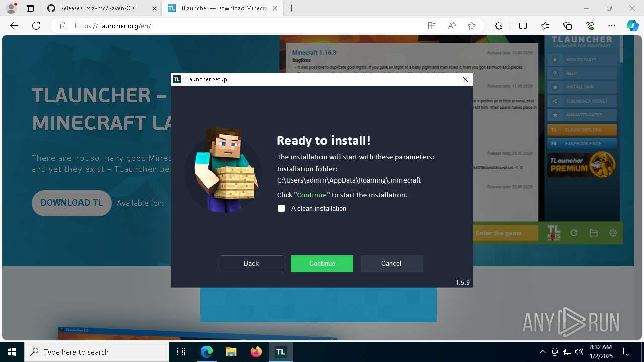Click the launcher refresh icon

(x=574, y=233)
